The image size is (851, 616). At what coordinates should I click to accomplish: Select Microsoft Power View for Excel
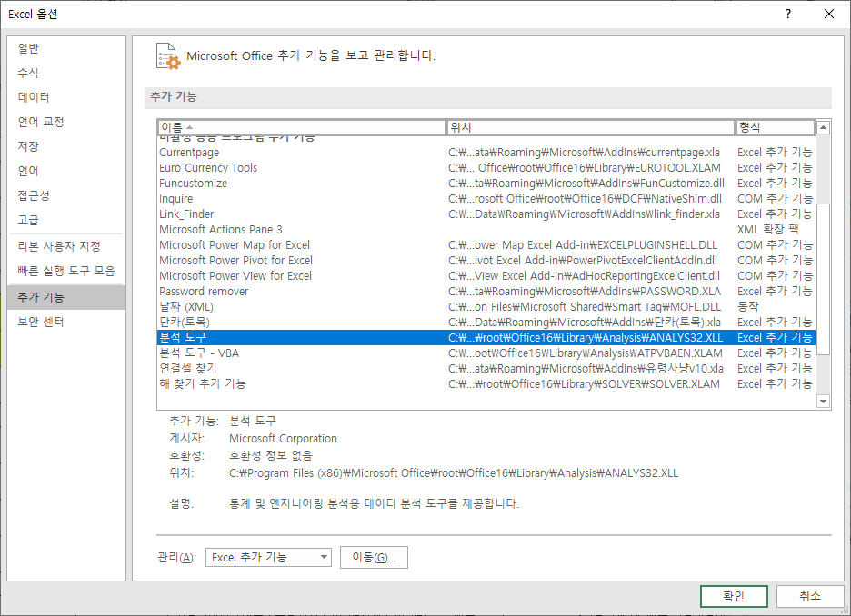[x=486, y=276]
